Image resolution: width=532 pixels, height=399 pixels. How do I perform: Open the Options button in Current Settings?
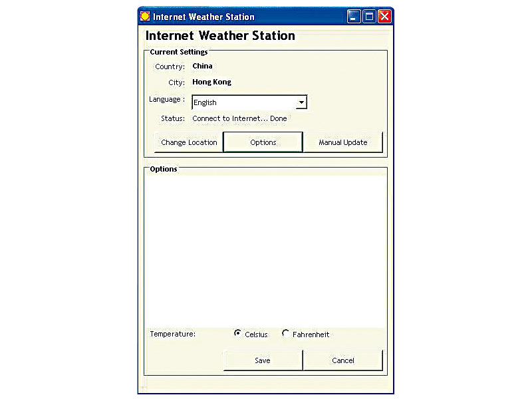(263, 142)
